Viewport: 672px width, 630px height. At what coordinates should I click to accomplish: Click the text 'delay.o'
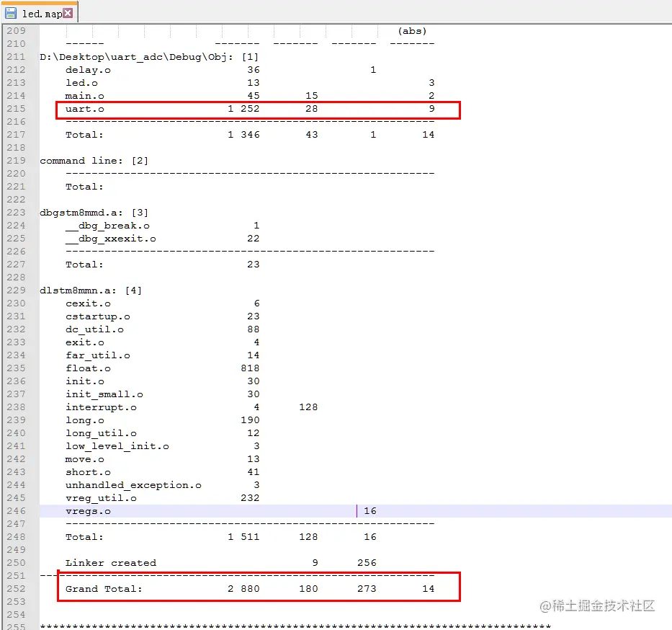tap(88, 70)
